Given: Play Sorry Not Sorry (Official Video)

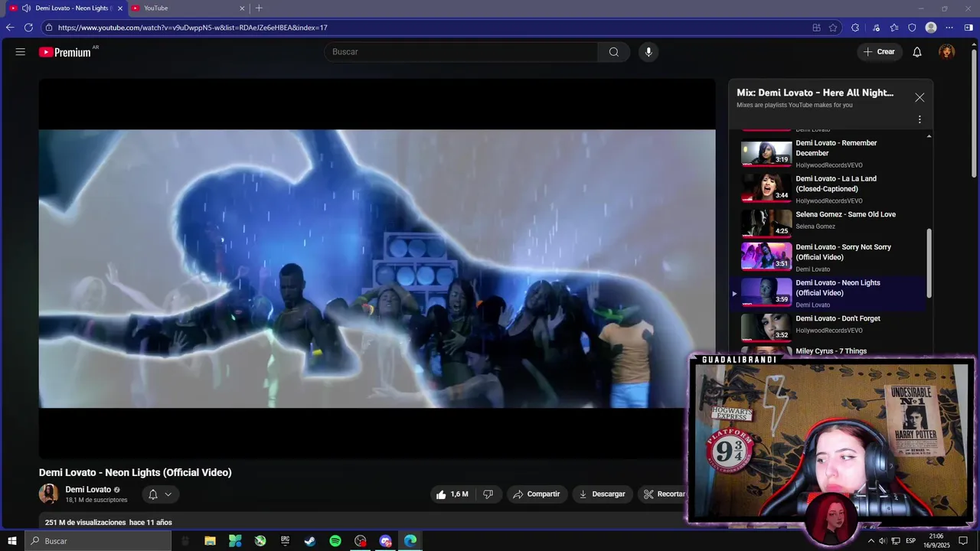Looking at the screenshot, I should 828,257.
